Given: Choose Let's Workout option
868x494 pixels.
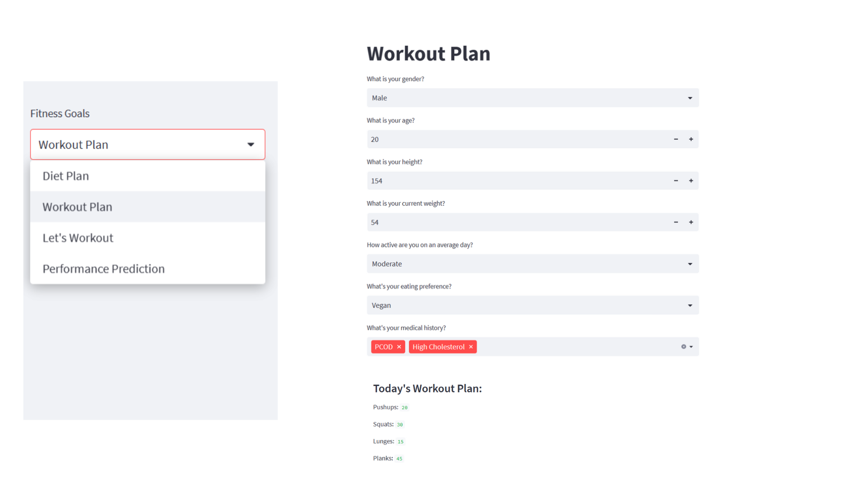Looking at the screenshot, I should (78, 238).
